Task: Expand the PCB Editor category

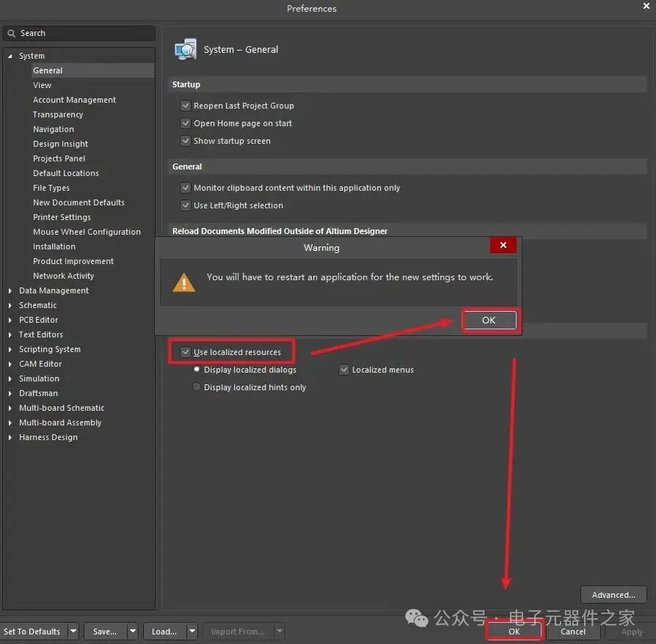Action: pos(10,320)
